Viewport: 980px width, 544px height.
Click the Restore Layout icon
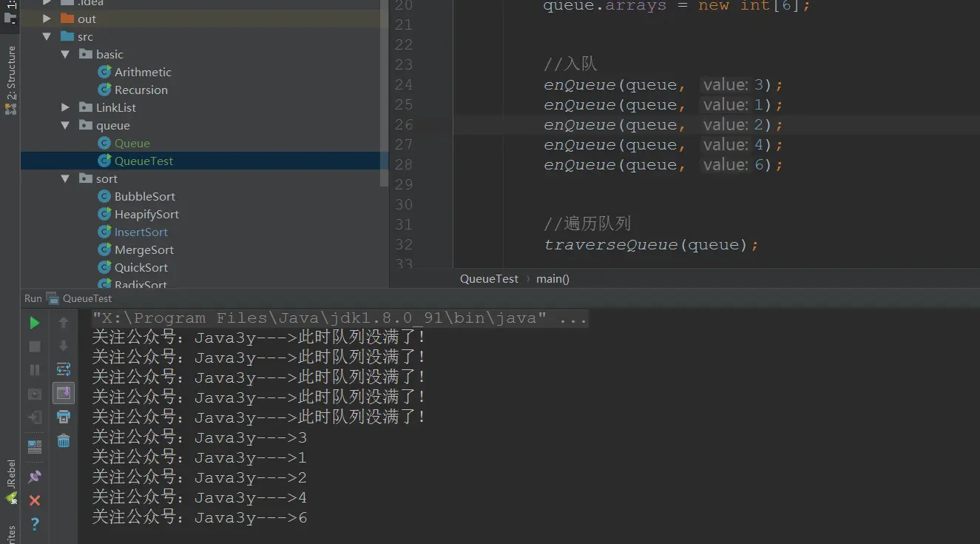pyautogui.click(x=35, y=447)
